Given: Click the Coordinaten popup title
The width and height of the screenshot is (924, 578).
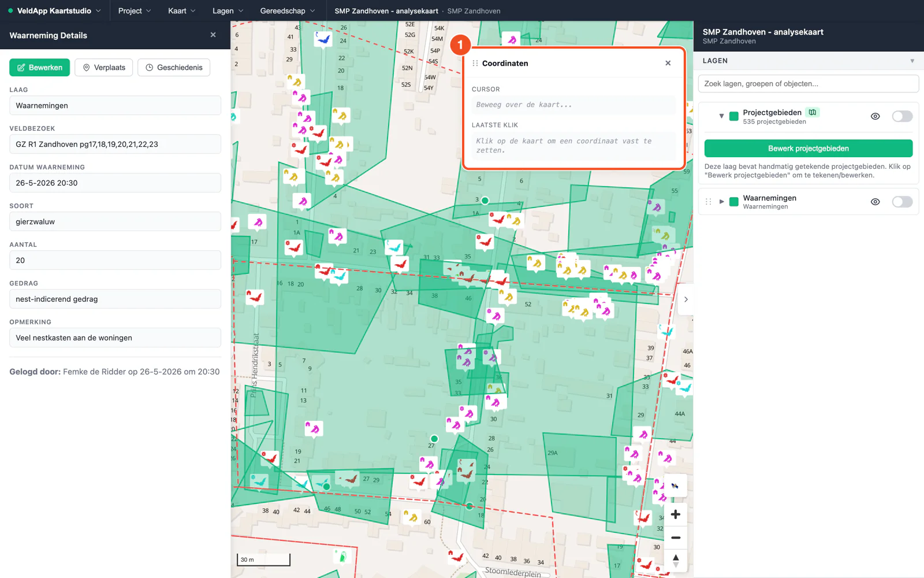Looking at the screenshot, I should click(505, 63).
